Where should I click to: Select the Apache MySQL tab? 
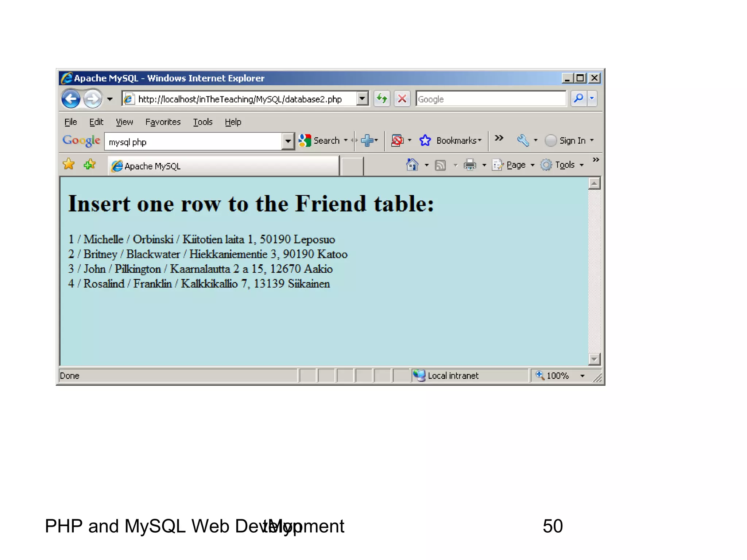click(x=223, y=166)
